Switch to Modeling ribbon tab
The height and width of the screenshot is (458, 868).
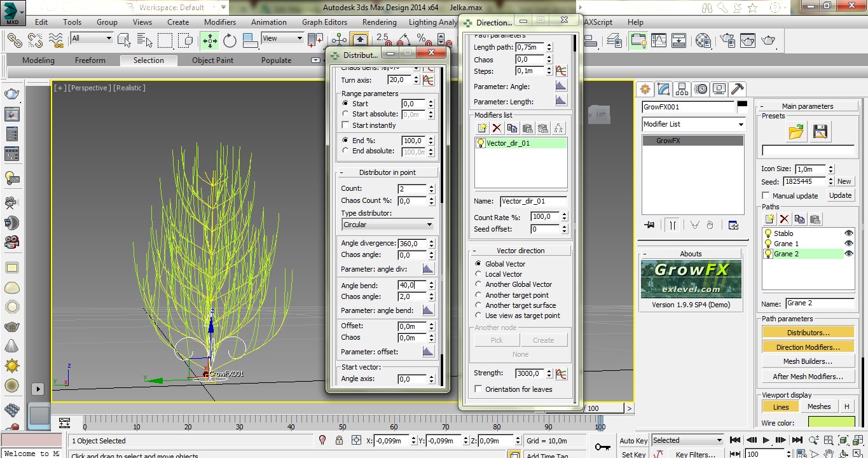coord(38,60)
